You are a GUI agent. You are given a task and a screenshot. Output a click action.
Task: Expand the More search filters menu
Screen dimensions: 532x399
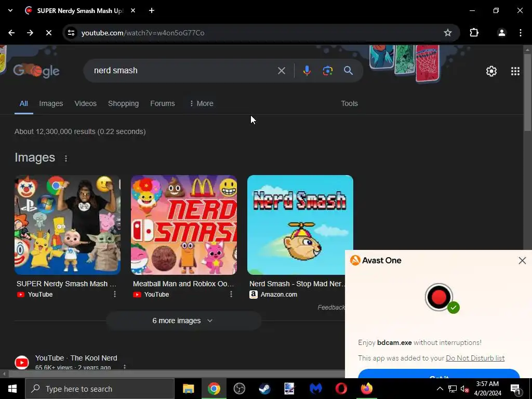coord(202,103)
